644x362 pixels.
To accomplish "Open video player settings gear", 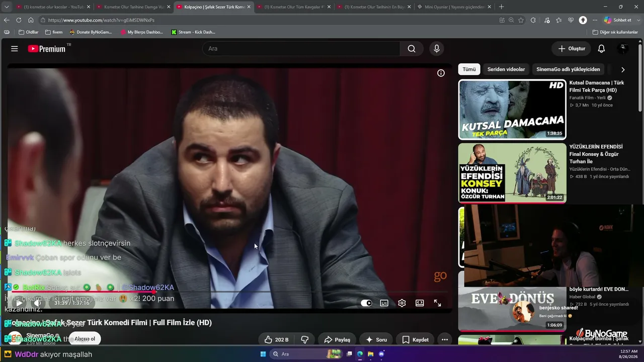I will [402, 303].
